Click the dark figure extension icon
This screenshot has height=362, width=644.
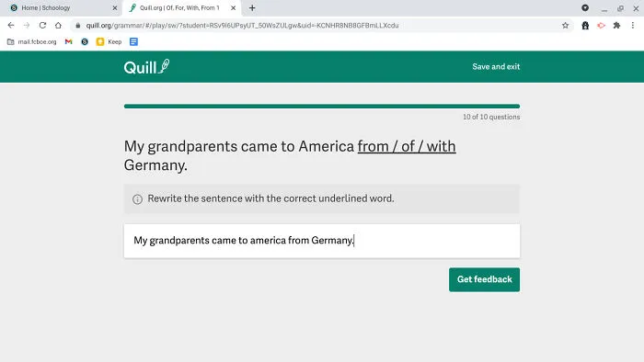585,26
